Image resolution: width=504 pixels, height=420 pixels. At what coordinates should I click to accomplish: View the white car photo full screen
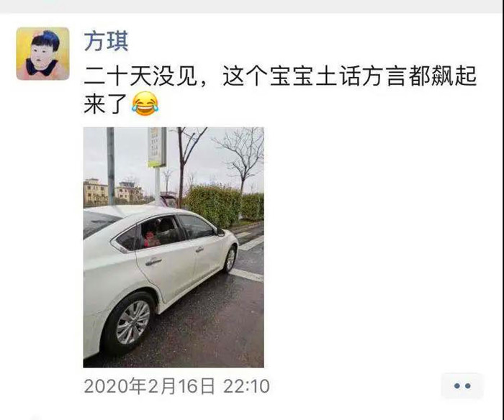pyautogui.click(x=174, y=247)
